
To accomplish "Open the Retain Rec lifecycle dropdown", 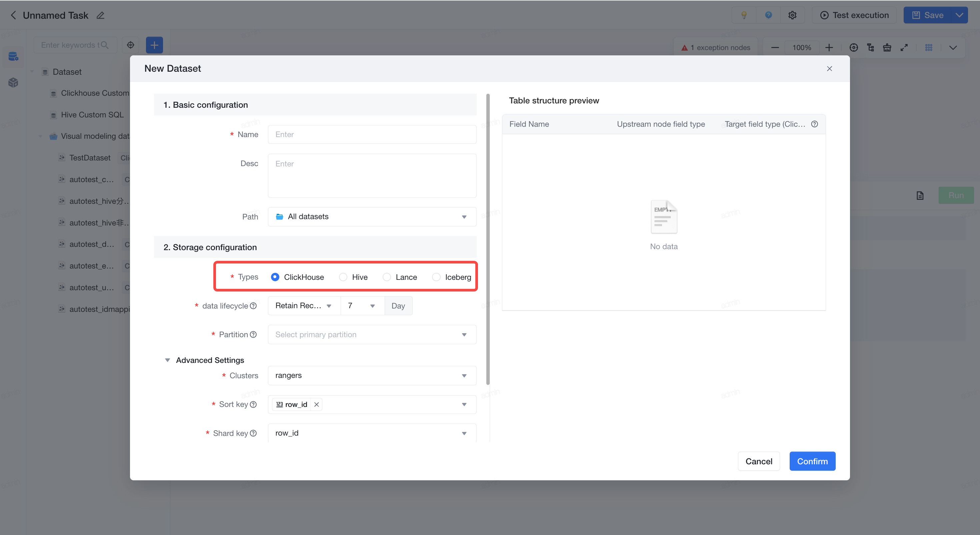I will point(304,306).
